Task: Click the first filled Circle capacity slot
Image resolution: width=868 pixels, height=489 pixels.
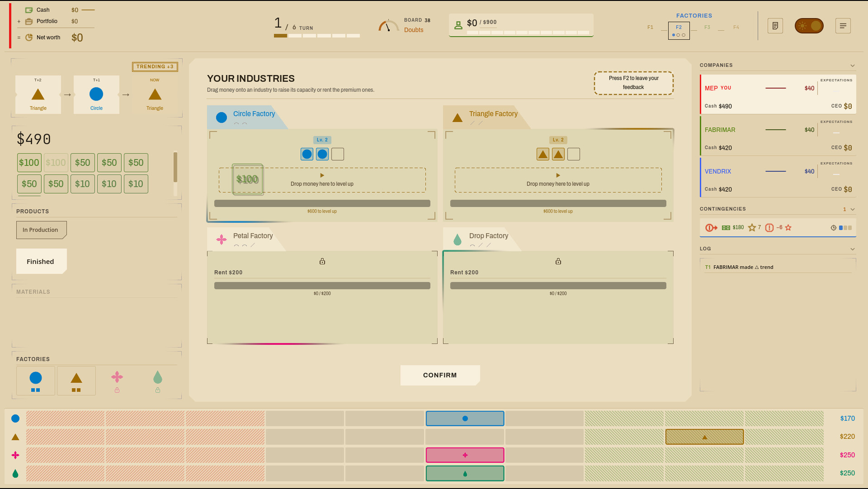Action: pos(307,154)
